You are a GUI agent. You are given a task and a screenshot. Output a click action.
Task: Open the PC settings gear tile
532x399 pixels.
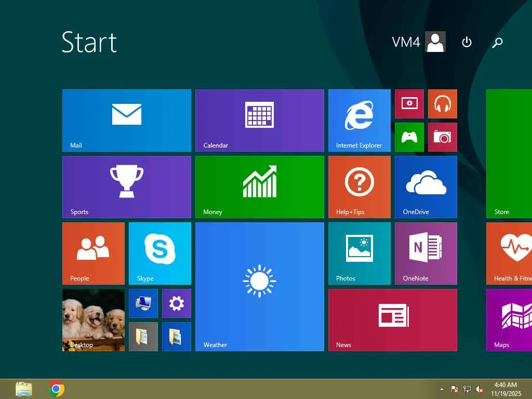coord(177,303)
